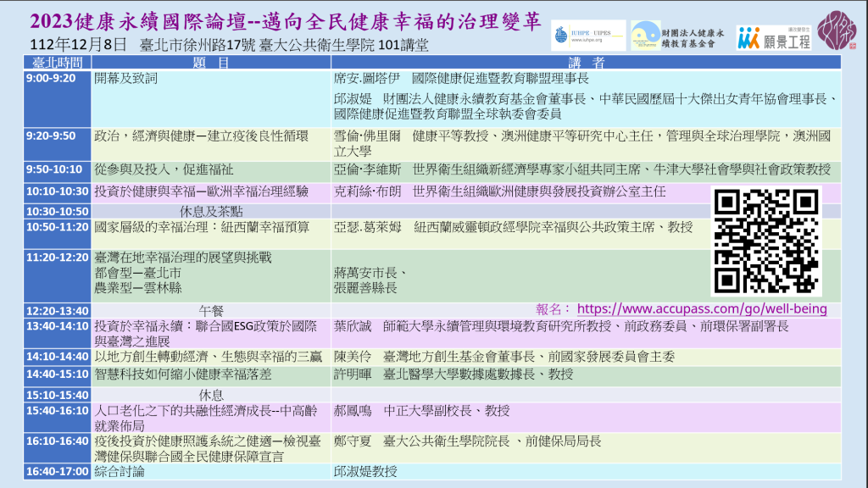Select the 9:50-10:10 time cell

[x=57, y=171]
